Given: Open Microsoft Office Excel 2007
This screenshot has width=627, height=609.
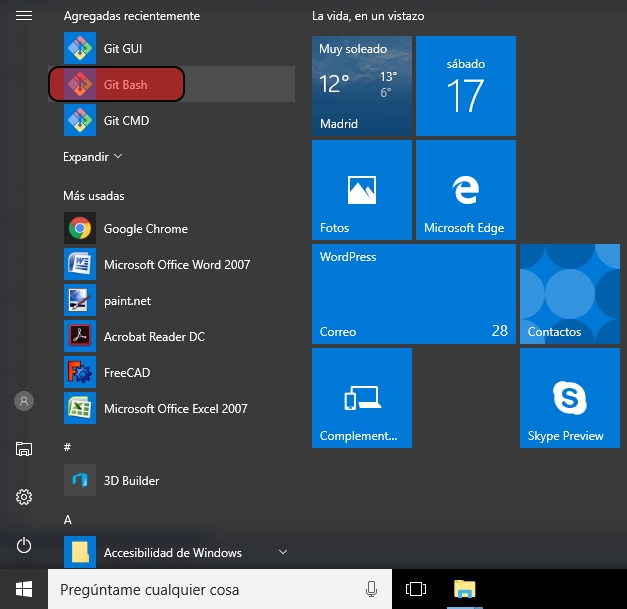Looking at the screenshot, I should click(x=171, y=408).
